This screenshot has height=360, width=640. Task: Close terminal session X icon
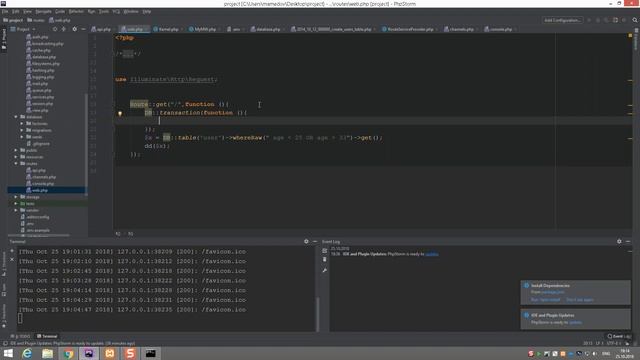pos(12,260)
